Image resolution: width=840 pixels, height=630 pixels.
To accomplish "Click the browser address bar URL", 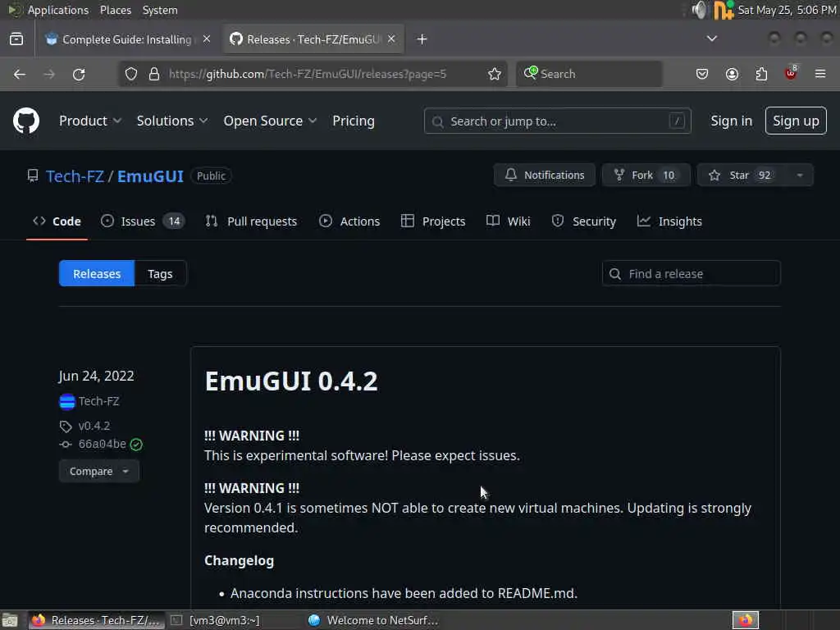I will (308, 74).
